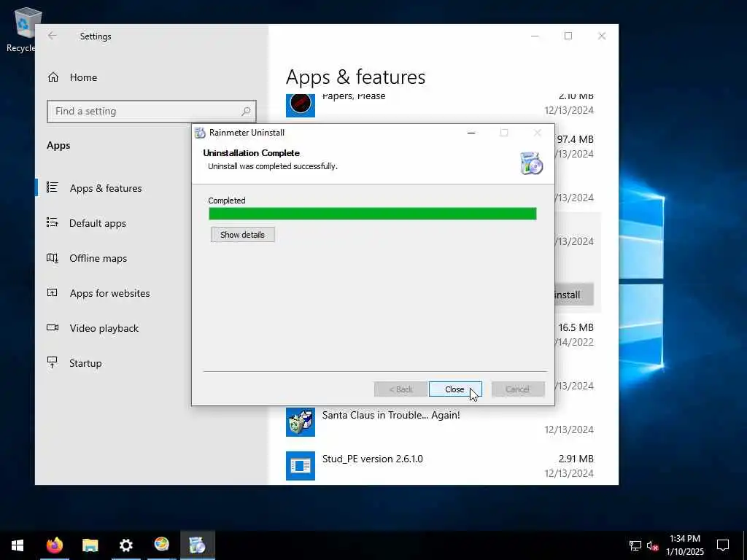Click the 16.5 MB size text
The width and height of the screenshot is (747, 560).
coord(576,327)
